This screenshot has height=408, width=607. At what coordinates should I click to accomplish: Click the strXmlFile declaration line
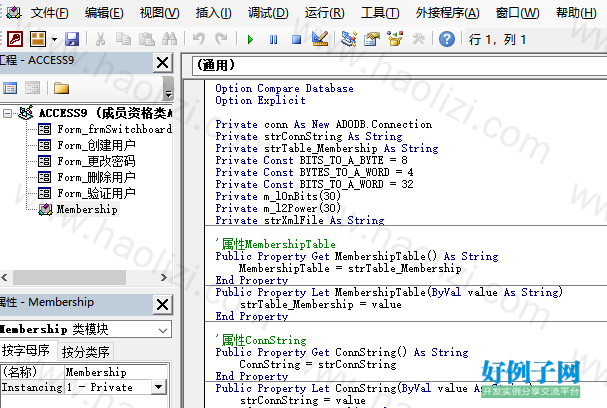pos(300,220)
